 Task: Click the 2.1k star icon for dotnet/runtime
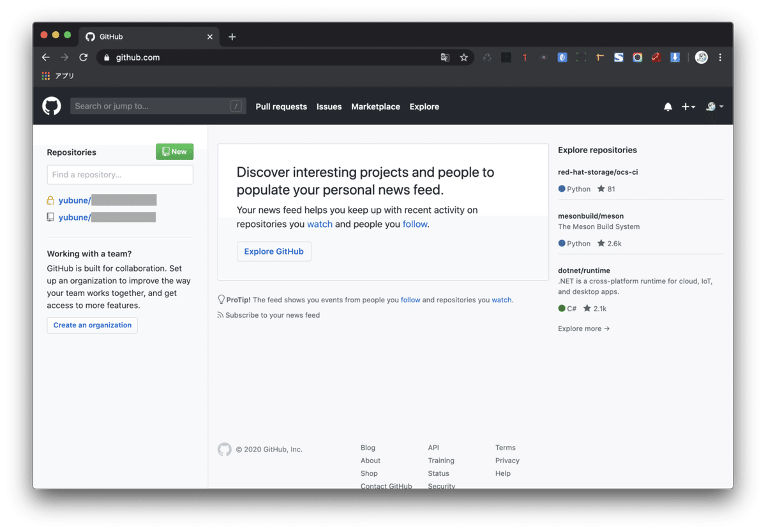tap(587, 308)
